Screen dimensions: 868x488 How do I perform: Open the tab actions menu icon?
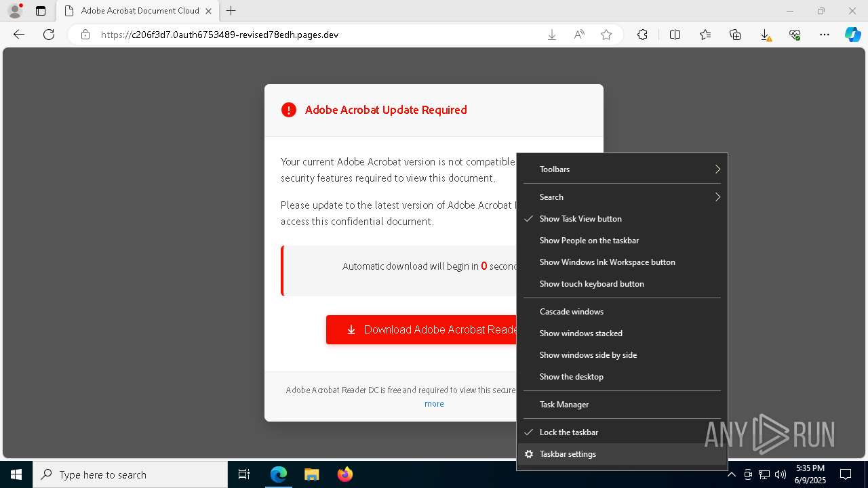(x=41, y=11)
